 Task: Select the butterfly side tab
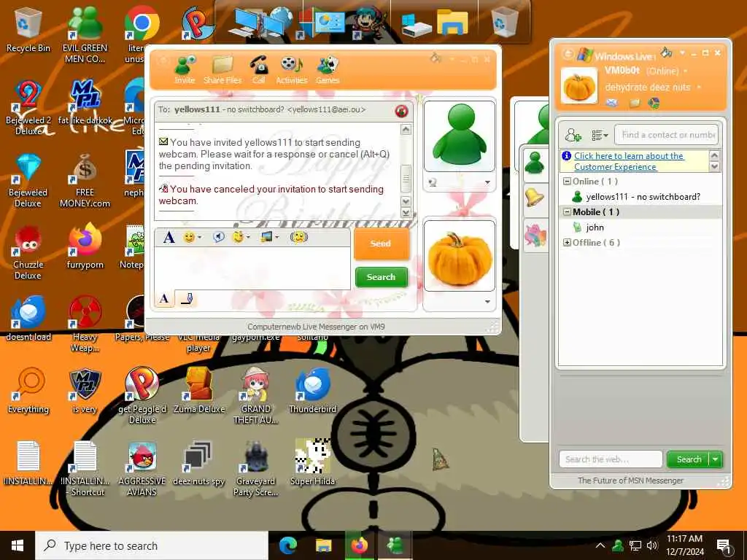coord(535,235)
